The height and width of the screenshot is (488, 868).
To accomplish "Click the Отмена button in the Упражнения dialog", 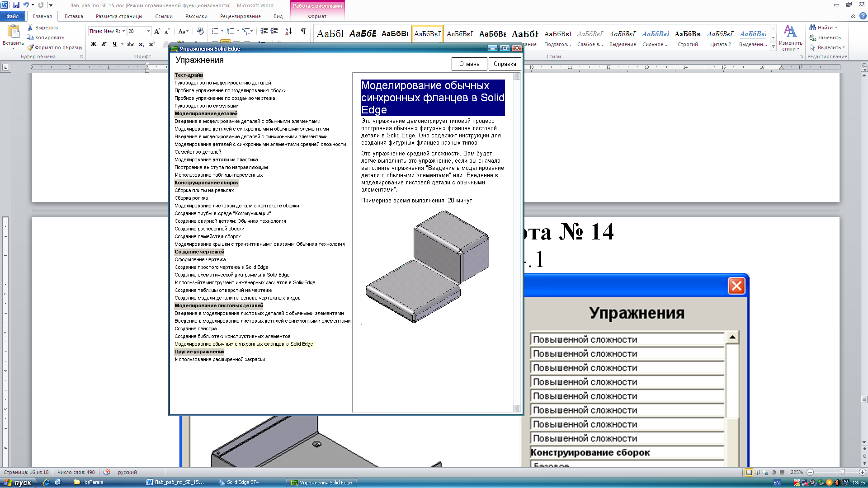I will 469,64.
